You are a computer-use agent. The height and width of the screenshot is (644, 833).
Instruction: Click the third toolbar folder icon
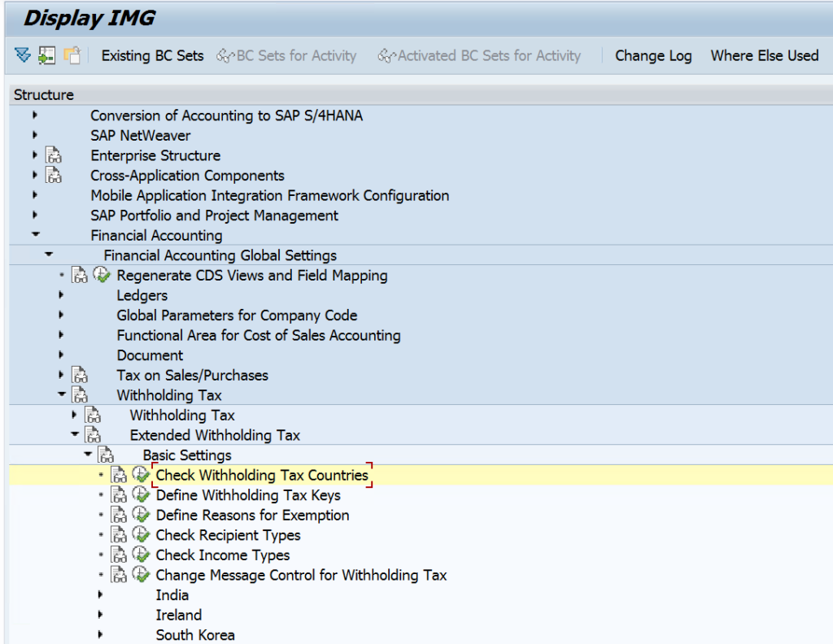(72, 55)
